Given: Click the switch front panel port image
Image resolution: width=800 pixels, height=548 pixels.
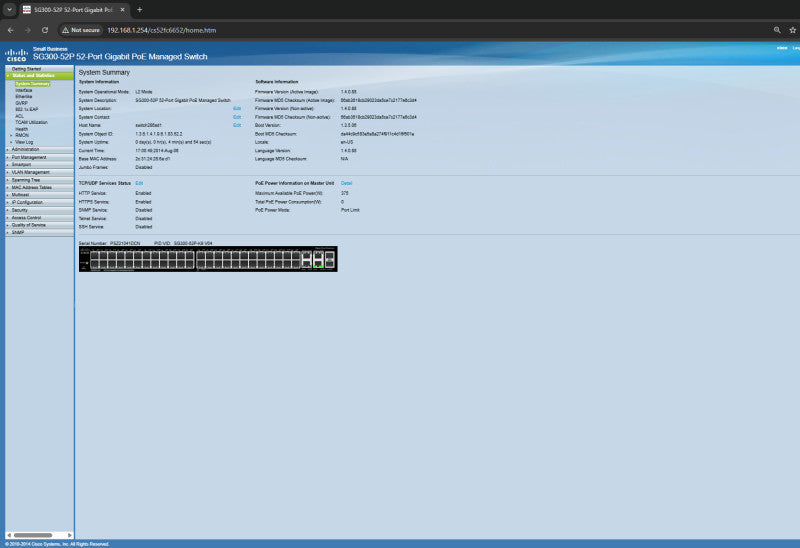Looking at the screenshot, I should 208,259.
